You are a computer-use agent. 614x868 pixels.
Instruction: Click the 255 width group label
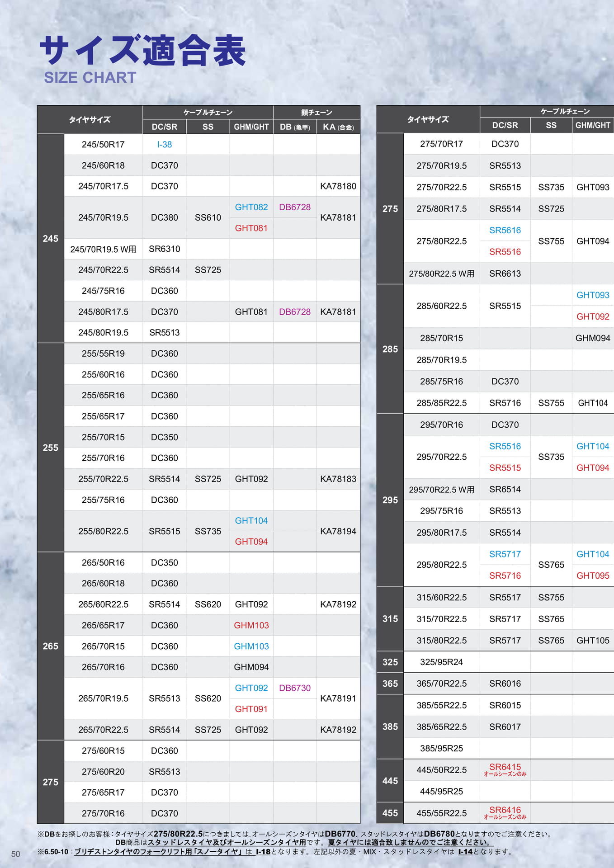pos(51,448)
